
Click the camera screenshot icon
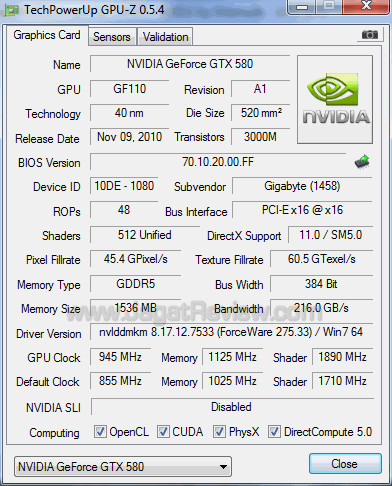[x=370, y=34]
